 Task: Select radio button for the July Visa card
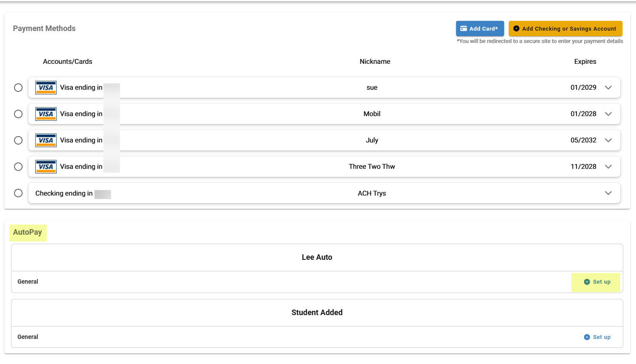coord(18,140)
